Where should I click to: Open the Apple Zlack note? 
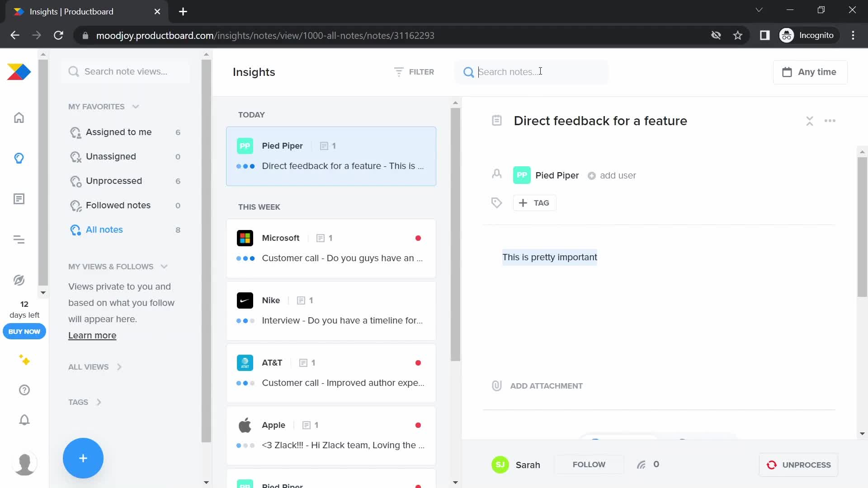[331, 436]
